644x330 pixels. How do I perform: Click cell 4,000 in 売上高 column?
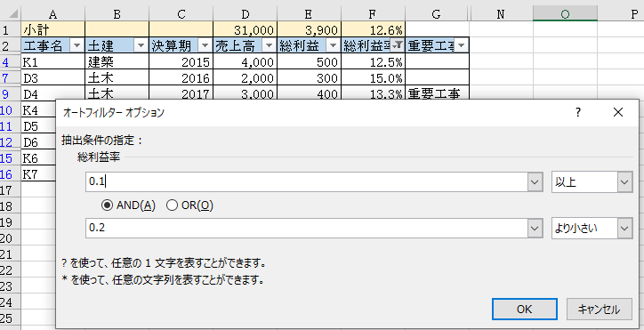246,62
